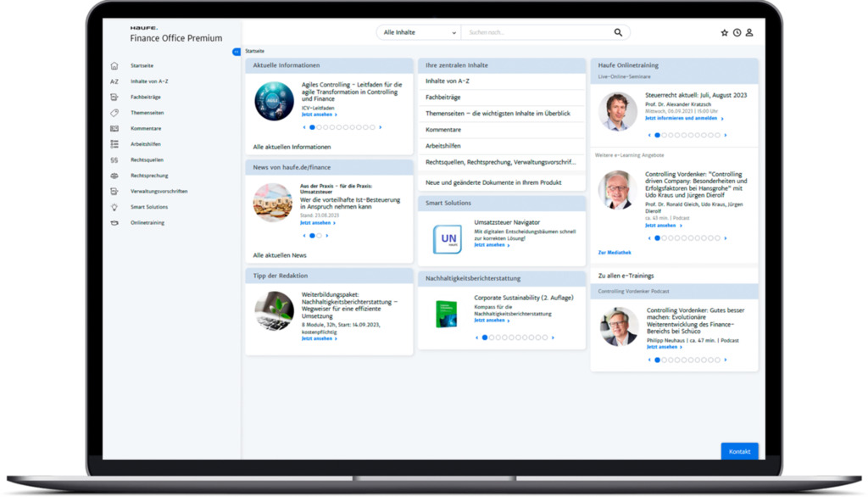Select second dot in Weitere e-Learning Angebote carousel
This screenshot has height=497, width=868.
pyautogui.click(x=664, y=238)
